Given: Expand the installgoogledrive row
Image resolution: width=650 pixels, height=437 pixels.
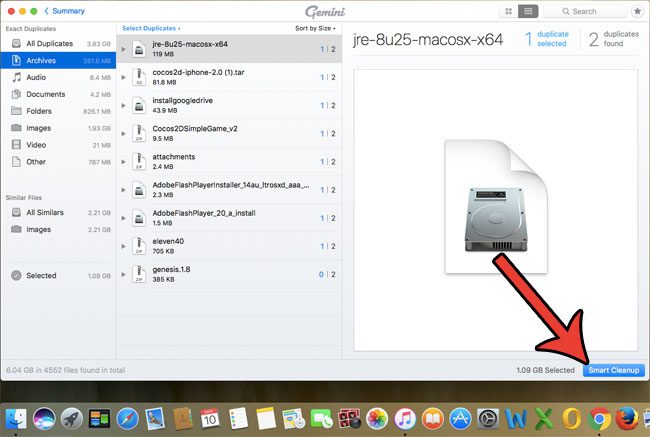Looking at the screenshot, I should tap(124, 106).
